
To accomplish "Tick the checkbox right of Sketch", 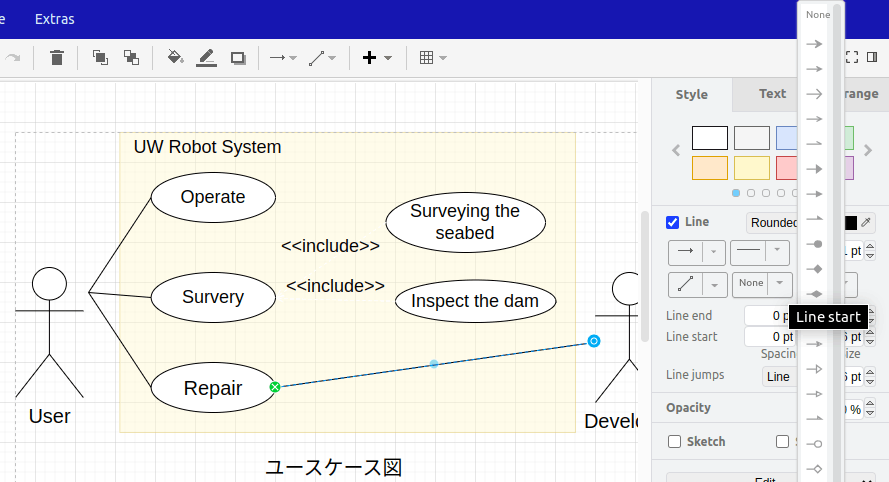I will [782, 442].
